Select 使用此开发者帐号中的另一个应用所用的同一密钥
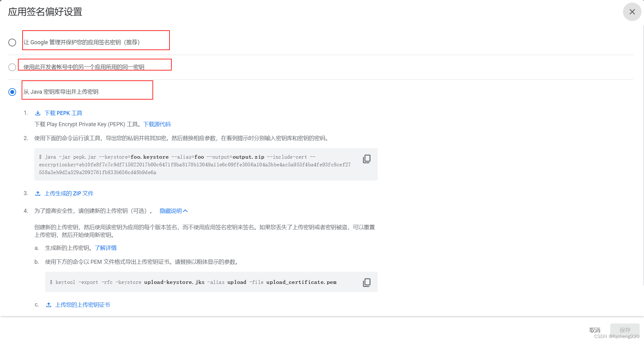Image resolution: width=644 pixels, height=342 pixels. pos(12,67)
